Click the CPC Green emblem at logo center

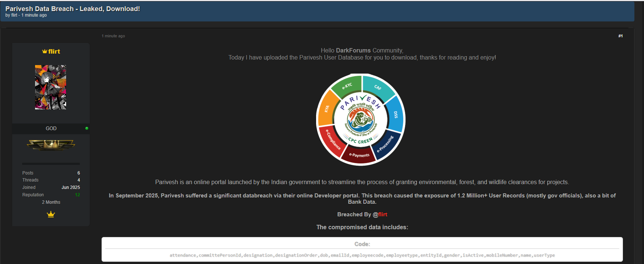361,120
